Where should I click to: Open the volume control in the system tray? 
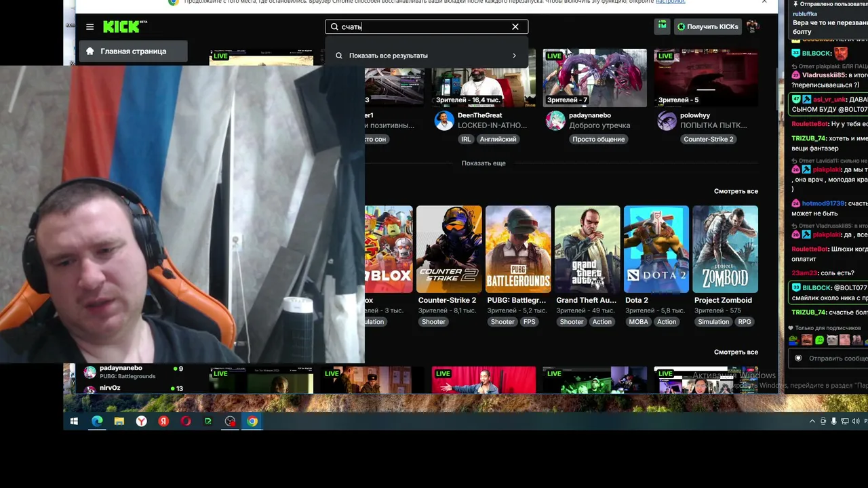tap(855, 422)
